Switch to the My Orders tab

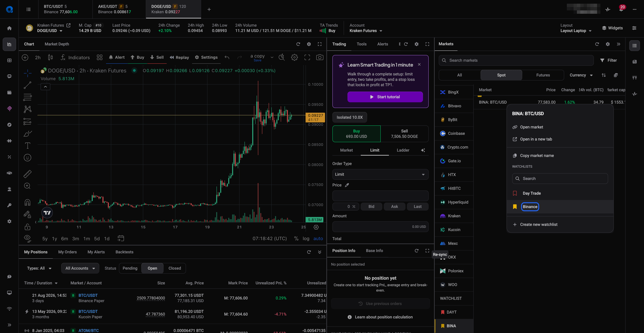(67, 252)
